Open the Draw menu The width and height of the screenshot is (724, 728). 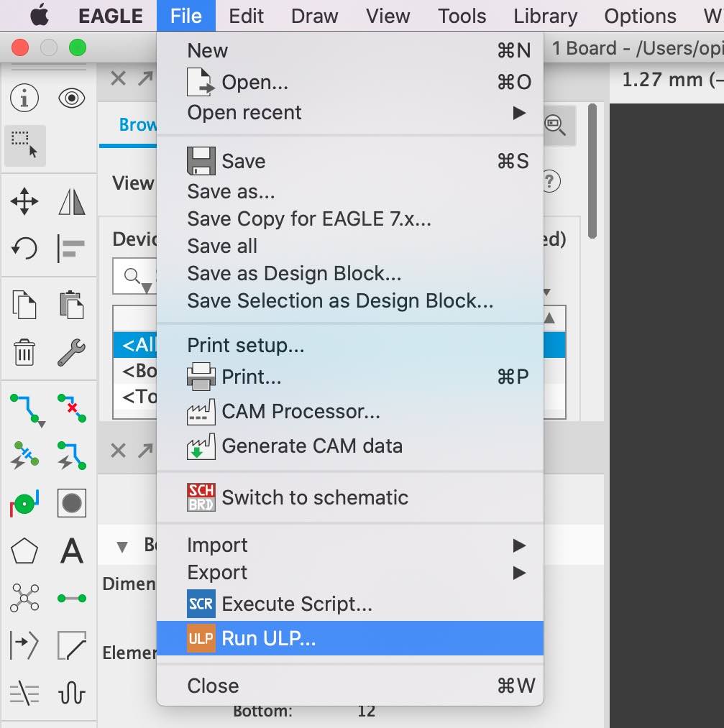click(314, 16)
